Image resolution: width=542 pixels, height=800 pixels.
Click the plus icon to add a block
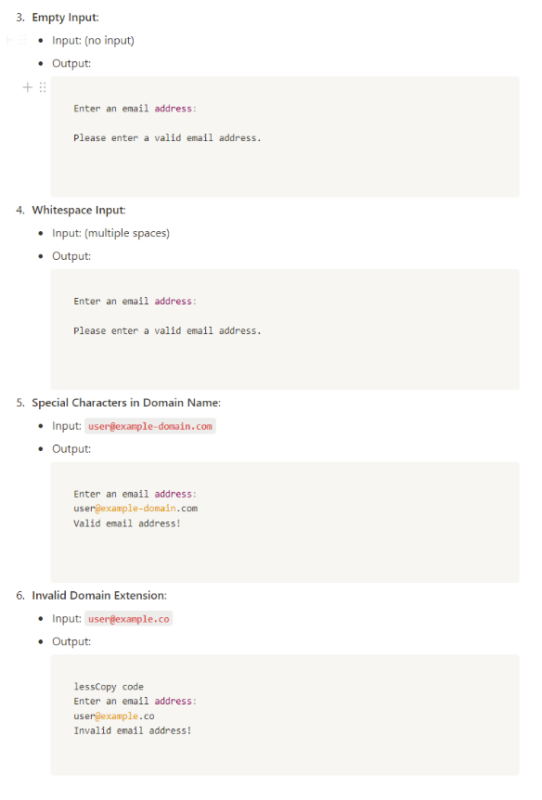(28, 87)
